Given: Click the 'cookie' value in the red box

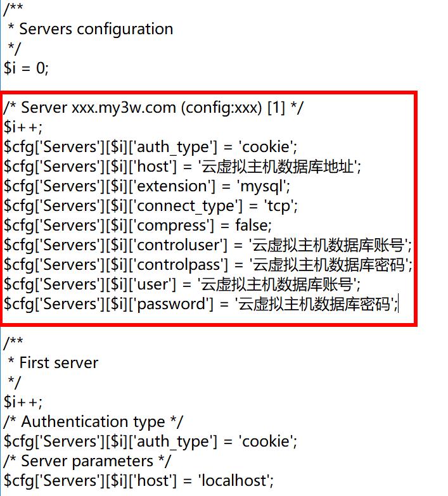Looking at the screenshot, I should (266, 147).
